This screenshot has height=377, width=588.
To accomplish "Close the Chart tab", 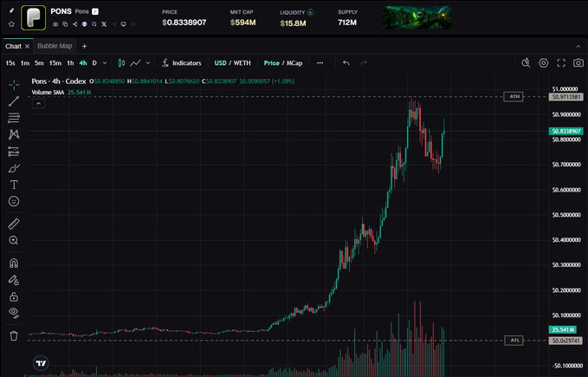I will pyautogui.click(x=27, y=46).
